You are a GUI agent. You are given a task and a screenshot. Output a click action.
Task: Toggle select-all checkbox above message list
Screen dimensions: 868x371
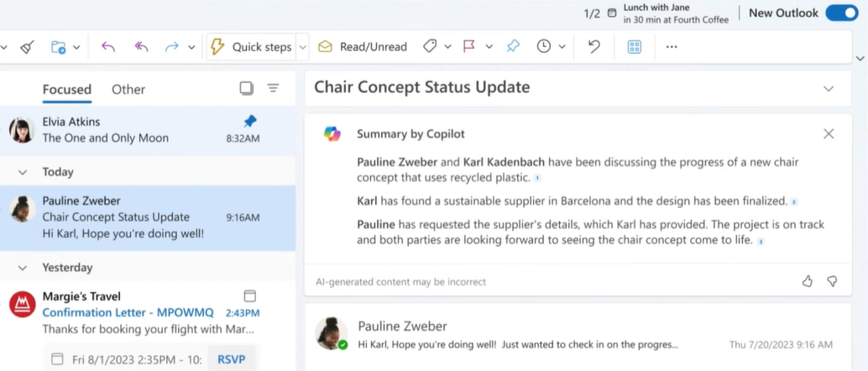click(246, 88)
